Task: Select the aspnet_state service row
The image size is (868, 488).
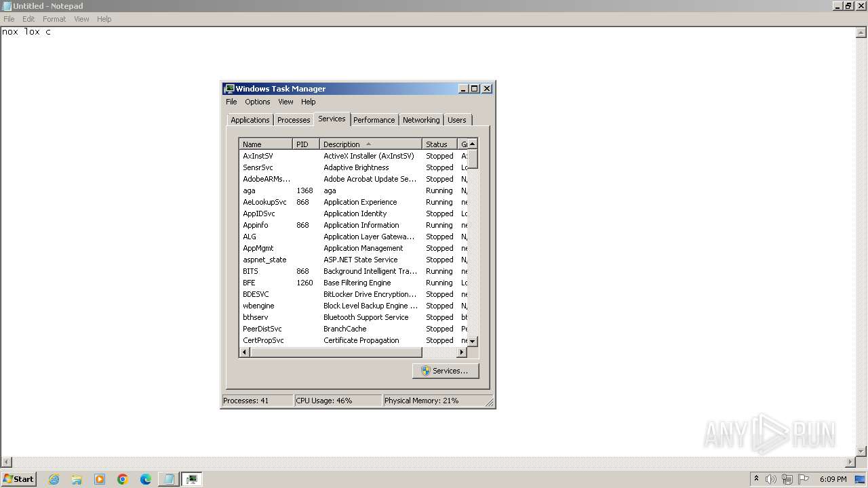Action: (x=353, y=260)
